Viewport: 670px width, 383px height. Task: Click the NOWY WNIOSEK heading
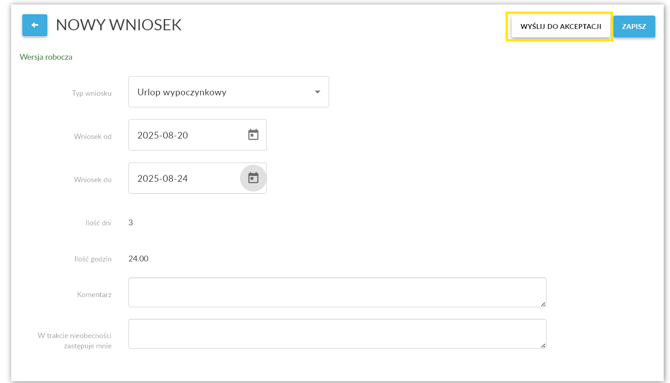click(119, 25)
